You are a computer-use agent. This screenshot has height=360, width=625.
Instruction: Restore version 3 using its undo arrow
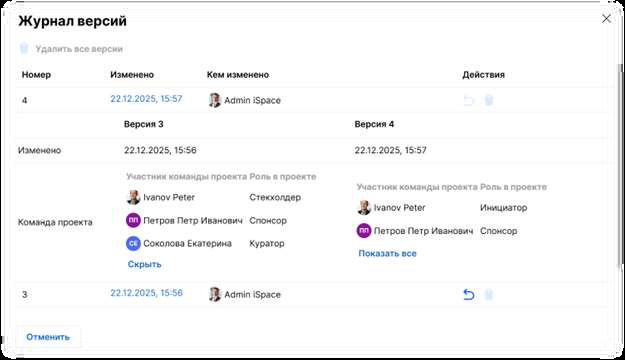coord(469,295)
